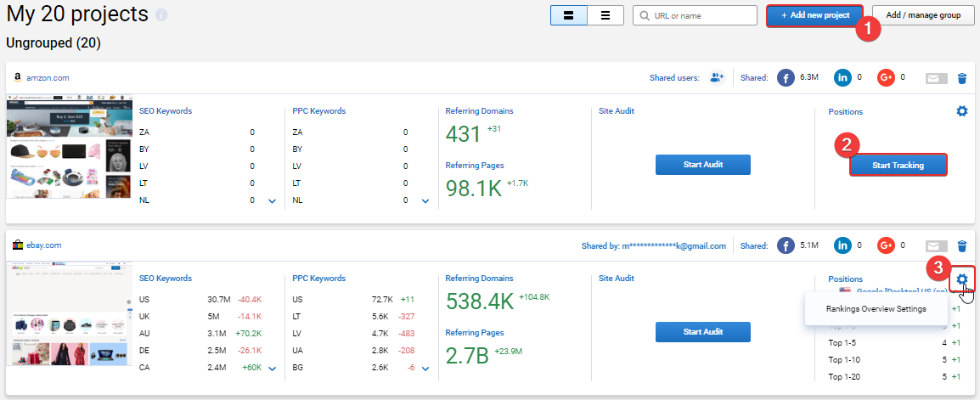Viewport: 980px width, 400px height.
Task: Open Add / manage group
Action: point(923,15)
